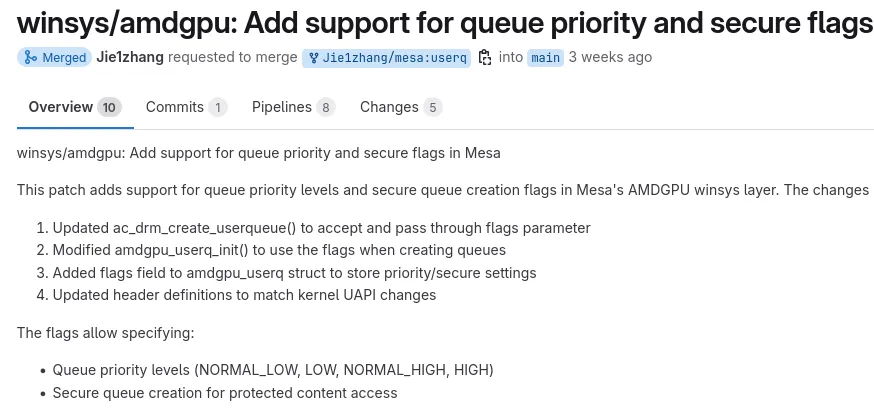
Task: Go to the Pipelines tab
Action: [281, 107]
